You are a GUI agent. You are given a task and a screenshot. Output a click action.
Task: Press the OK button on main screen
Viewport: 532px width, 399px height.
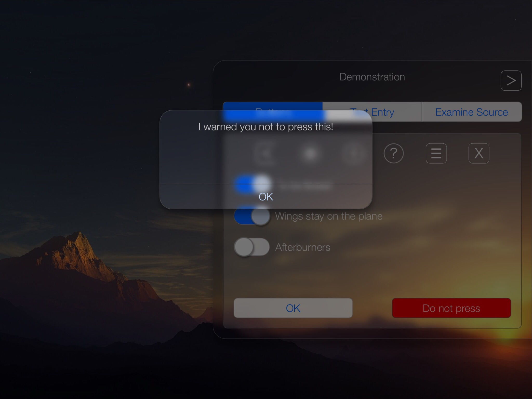293,308
